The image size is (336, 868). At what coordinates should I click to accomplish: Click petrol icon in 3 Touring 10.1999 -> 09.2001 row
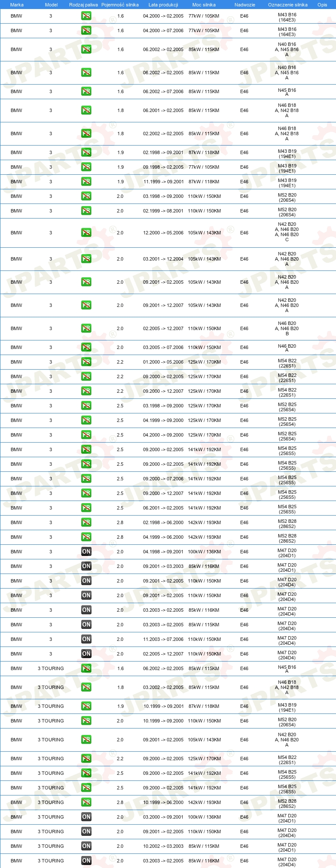click(86, 706)
